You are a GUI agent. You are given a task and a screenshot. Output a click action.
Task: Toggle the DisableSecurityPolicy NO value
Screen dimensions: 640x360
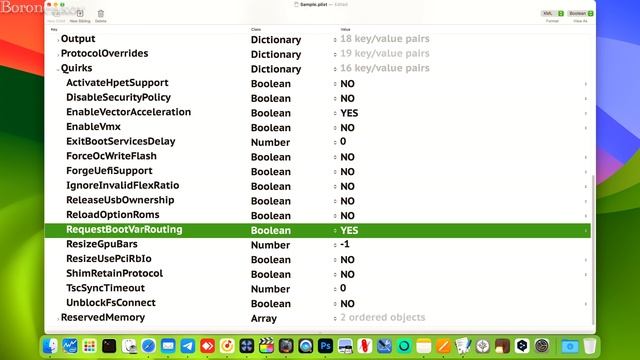(347, 98)
